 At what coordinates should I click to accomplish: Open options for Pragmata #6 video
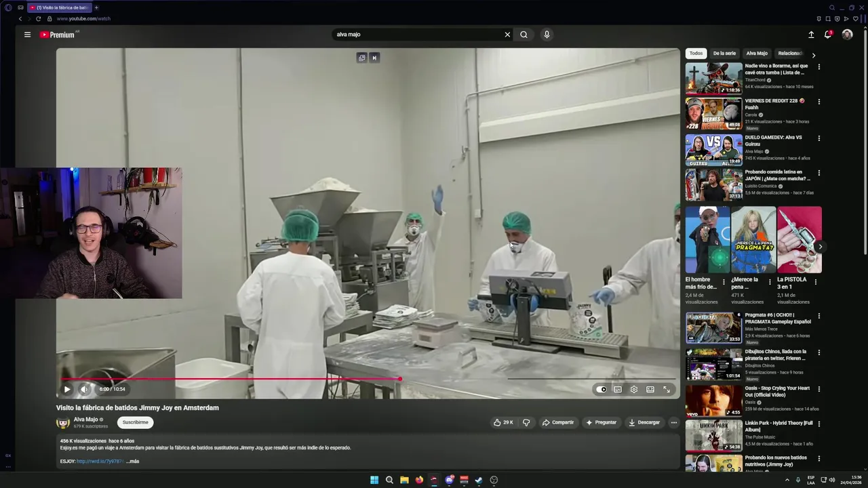click(x=818, y=316)
